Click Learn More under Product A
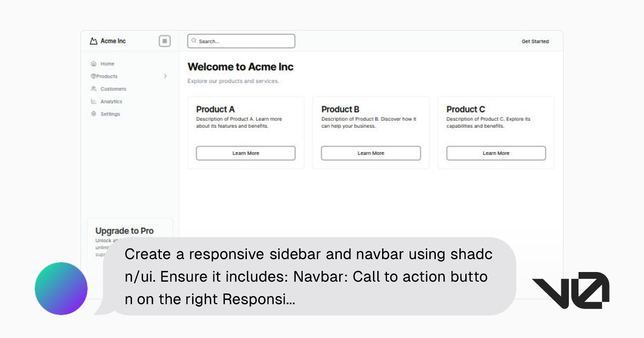Viewport: 644px width, 338px height. 246,153
